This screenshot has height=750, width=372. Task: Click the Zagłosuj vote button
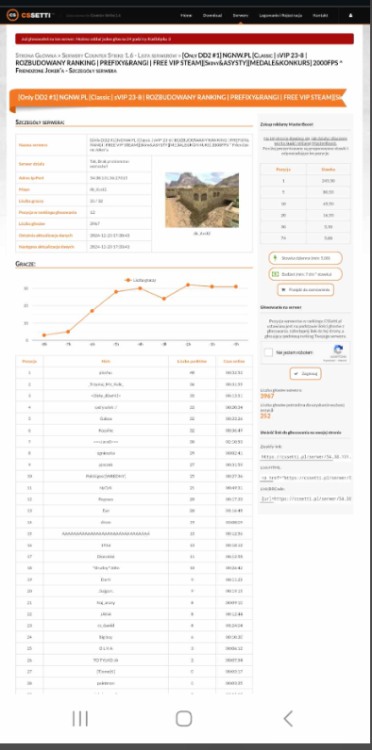point(305,374)
